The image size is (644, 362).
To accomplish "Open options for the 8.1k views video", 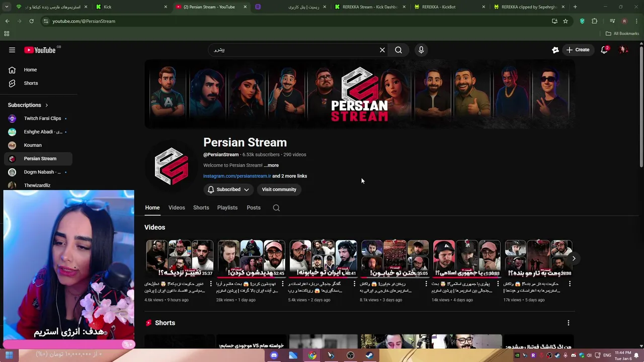I will [x=426, y=284].
